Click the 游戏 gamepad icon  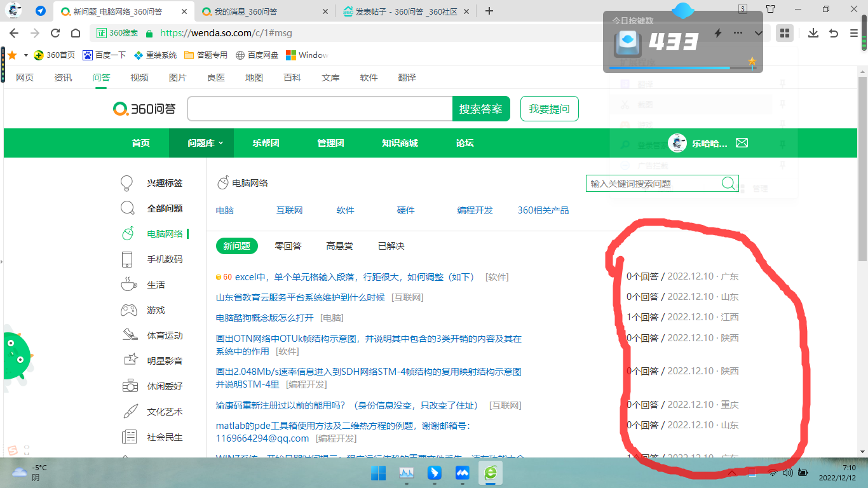[x=129, y=310]
